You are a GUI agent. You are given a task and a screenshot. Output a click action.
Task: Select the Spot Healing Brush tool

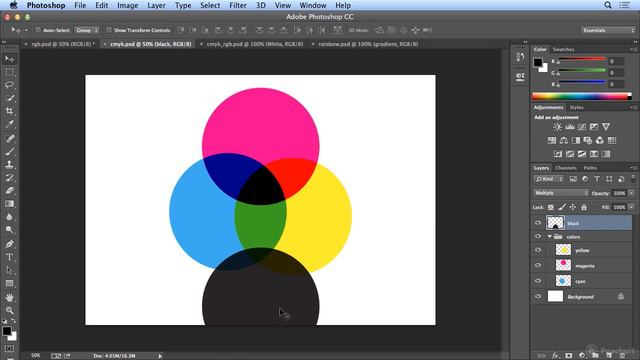(x=9, y=138)
